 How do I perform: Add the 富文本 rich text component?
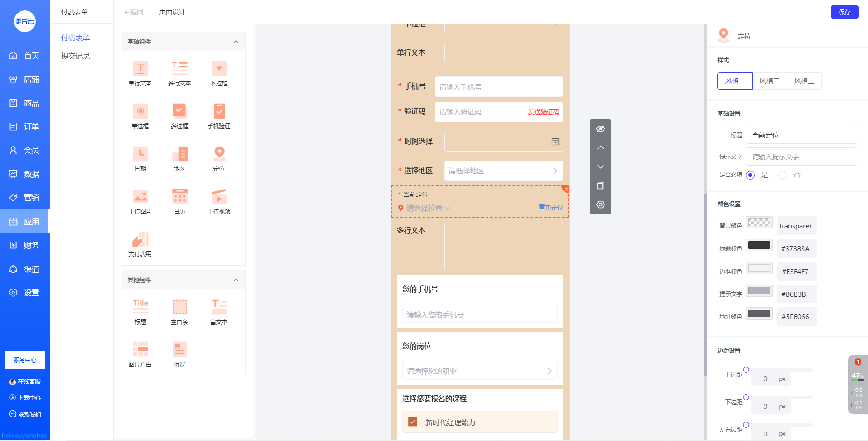(x=219, y=312)
